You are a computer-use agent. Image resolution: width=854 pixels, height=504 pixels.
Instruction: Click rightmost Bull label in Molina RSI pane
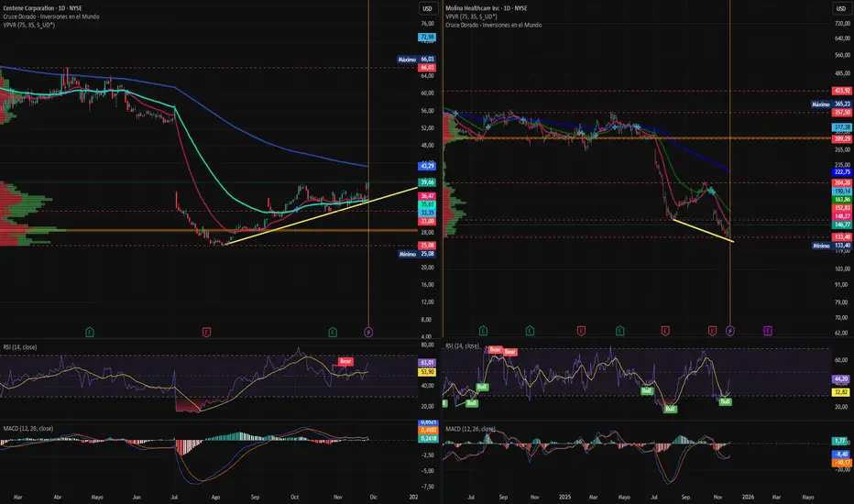[x=726, y=401]
